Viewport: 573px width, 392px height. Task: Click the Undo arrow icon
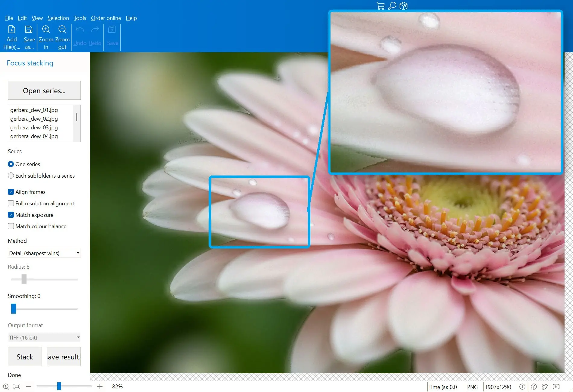(80, 29)
